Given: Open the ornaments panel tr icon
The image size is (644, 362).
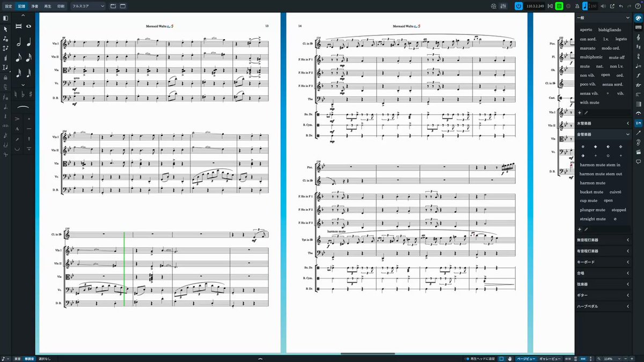Looking at the screenshot, I should (638, 85).
